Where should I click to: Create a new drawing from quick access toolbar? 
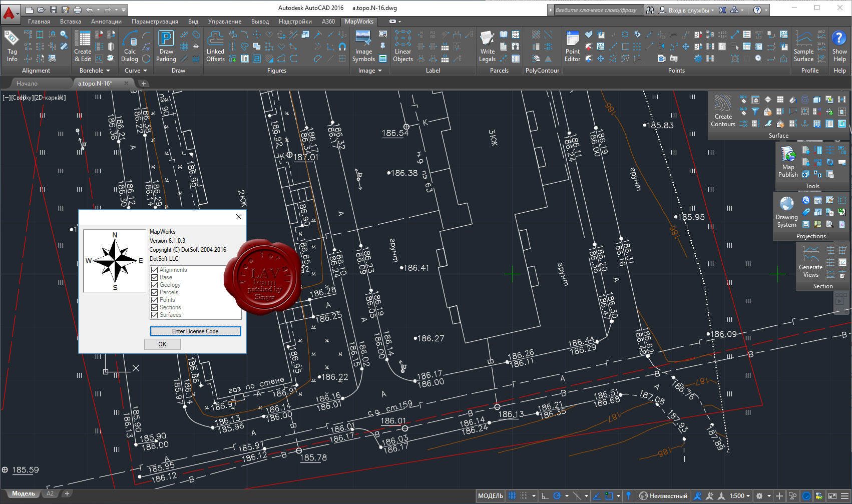30,10
